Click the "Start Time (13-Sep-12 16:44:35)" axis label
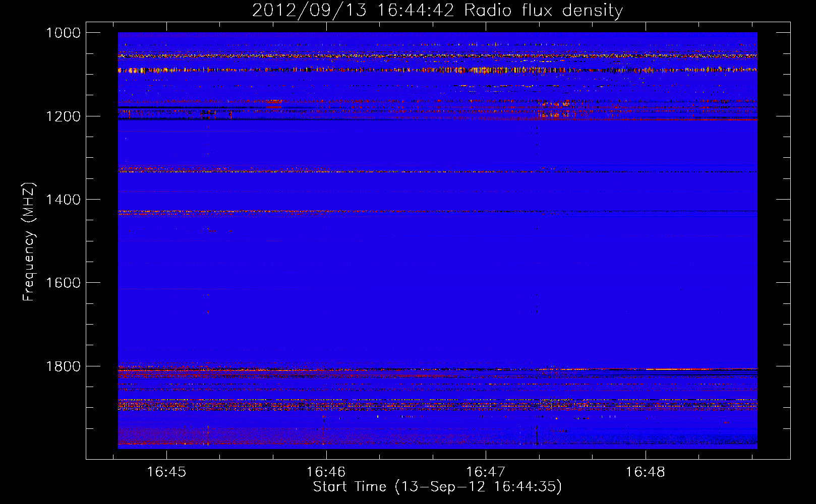 [x=437, y=487]
